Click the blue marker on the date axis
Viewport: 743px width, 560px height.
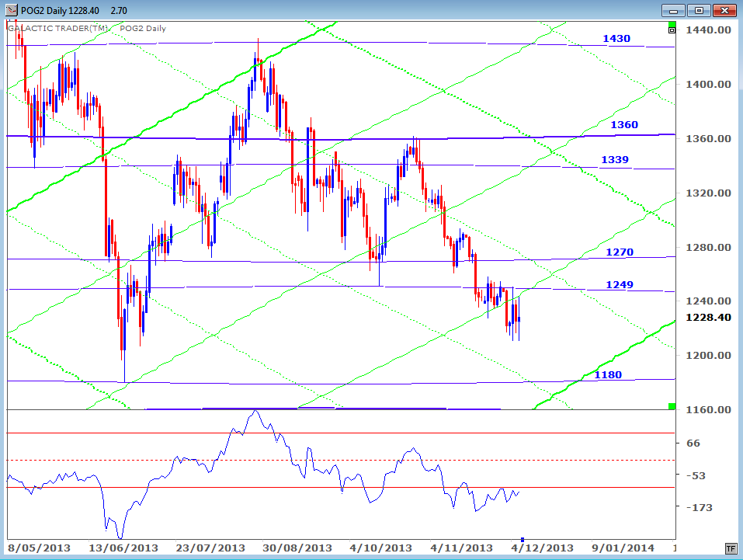coord(523,540)
